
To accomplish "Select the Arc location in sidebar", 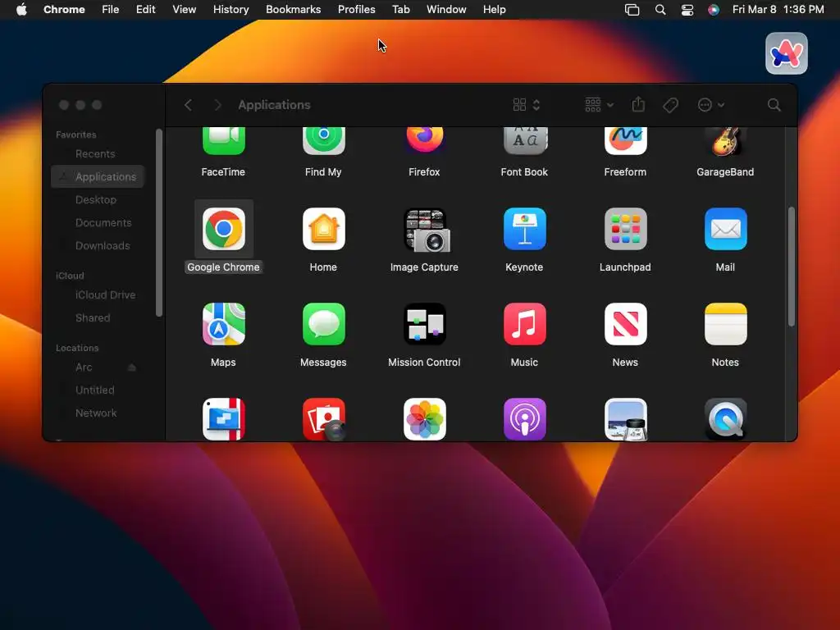I will (84, 367).
